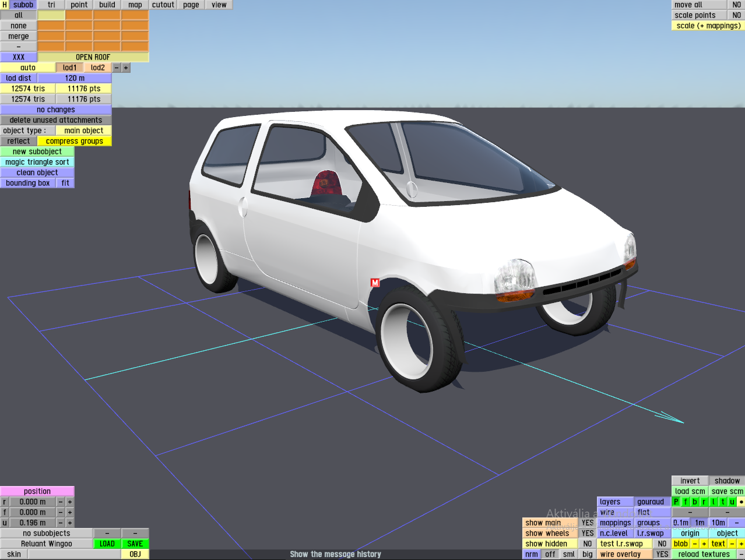Toggle wire overlay YES setting
The image size is (745, 560).
point(662,554)
